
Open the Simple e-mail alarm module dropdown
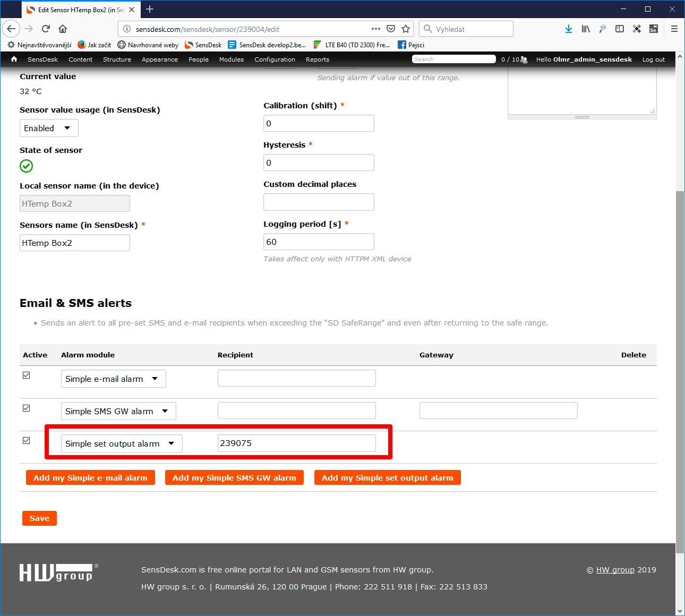point(113,379)
